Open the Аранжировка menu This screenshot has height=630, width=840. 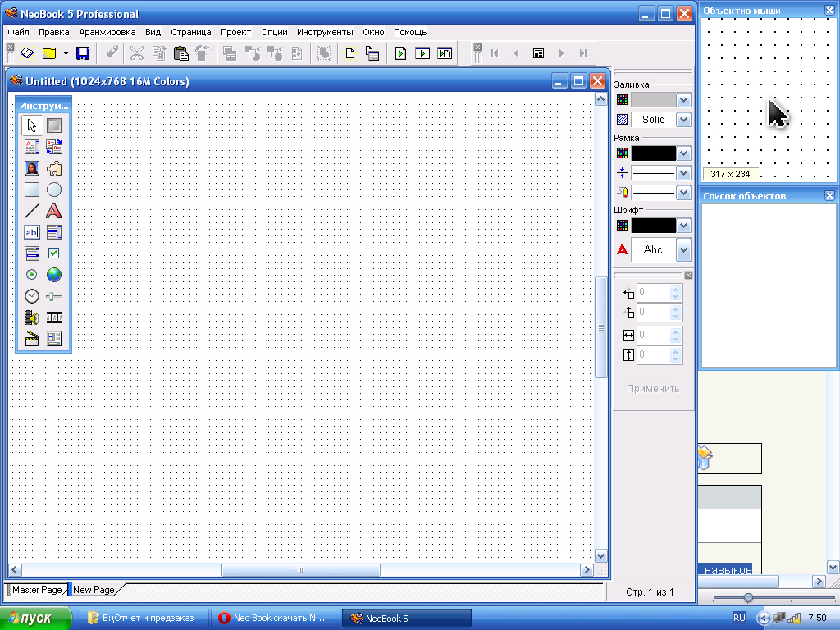click(107, 32)
